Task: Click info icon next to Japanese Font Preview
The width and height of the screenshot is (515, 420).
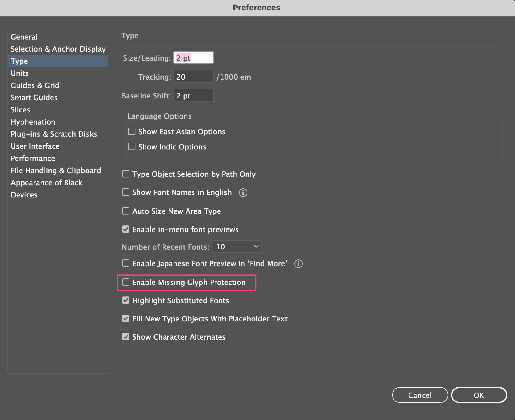Action: [298, 264]
